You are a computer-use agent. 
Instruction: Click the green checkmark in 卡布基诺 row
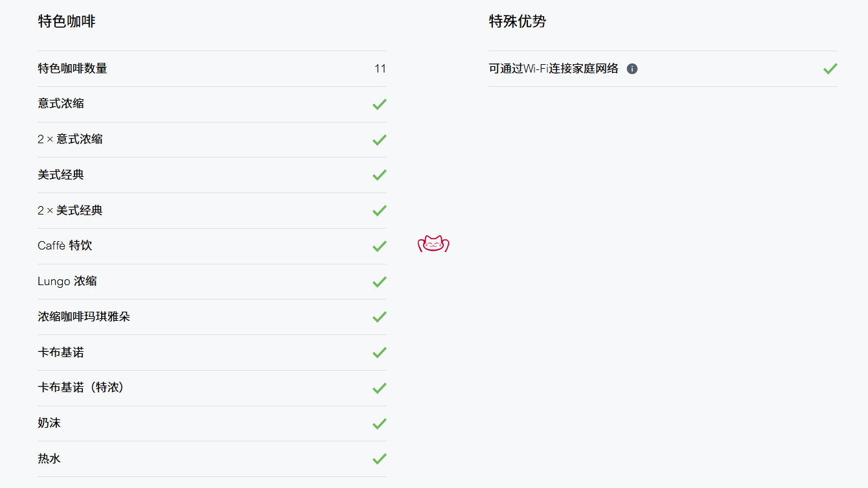(x=380, y=353)
